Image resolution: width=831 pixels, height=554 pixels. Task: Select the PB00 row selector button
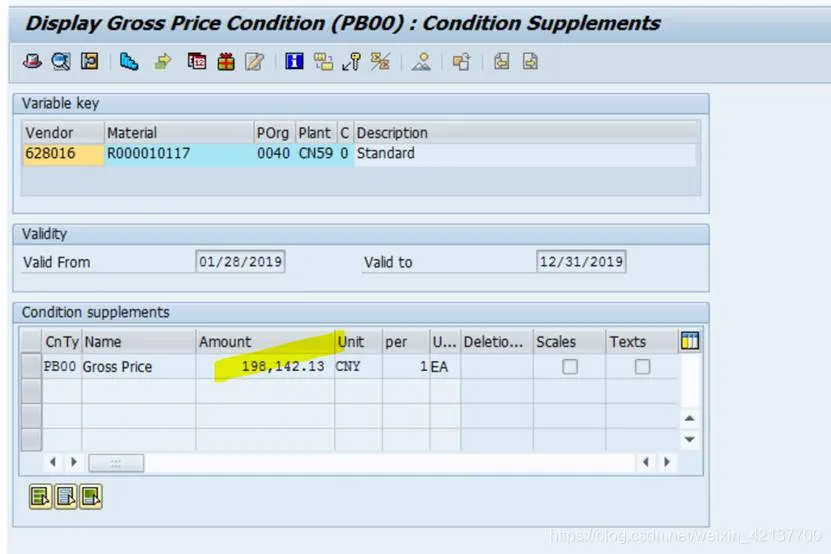[x=31, y=366]
